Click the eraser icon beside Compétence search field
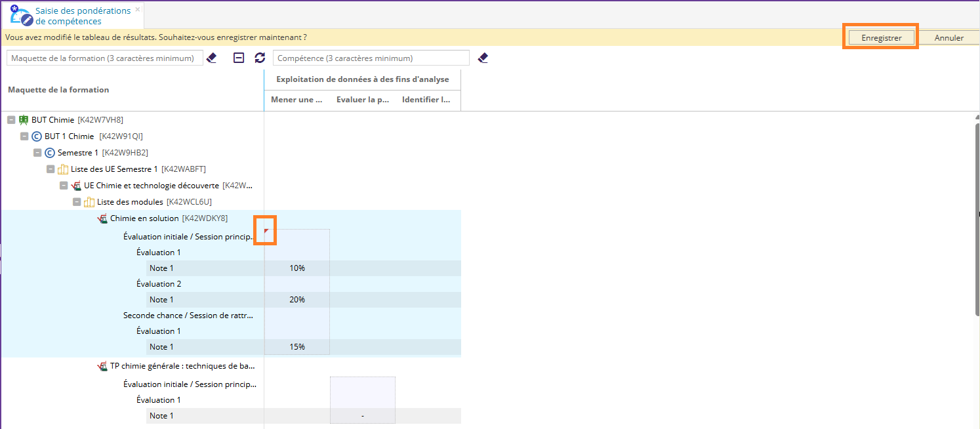 pyautogui.click(x=483, y=58)
